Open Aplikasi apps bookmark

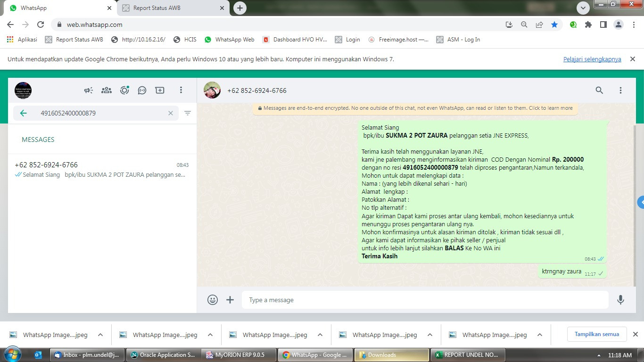22,40
